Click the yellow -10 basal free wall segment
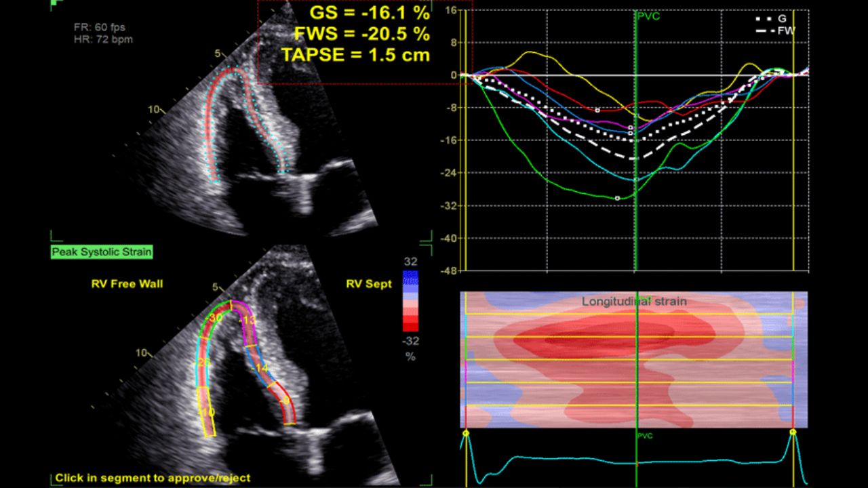 208,411
